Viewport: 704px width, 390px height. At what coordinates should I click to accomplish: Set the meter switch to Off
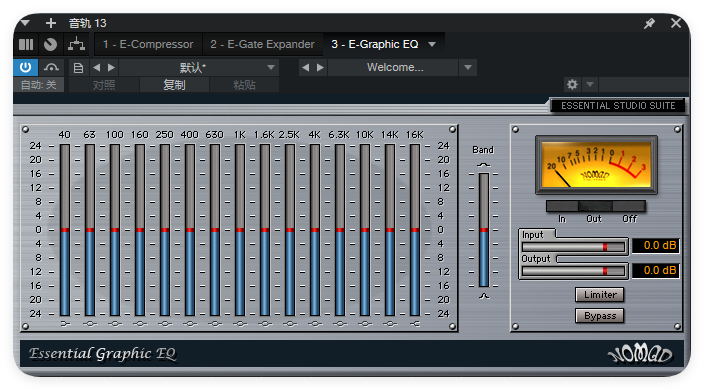pyautogui.click(x=629, y=206)
